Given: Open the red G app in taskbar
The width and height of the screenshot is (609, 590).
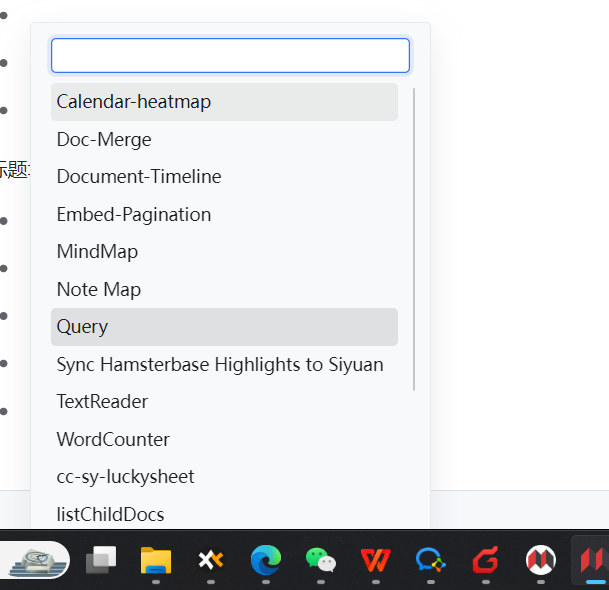Looking at the screenshot, I should pos(486,560).
